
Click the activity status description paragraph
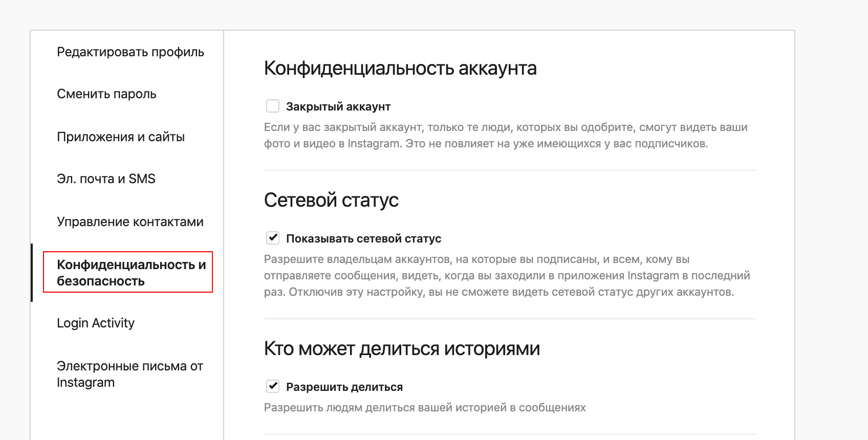(x=507, y=276)
